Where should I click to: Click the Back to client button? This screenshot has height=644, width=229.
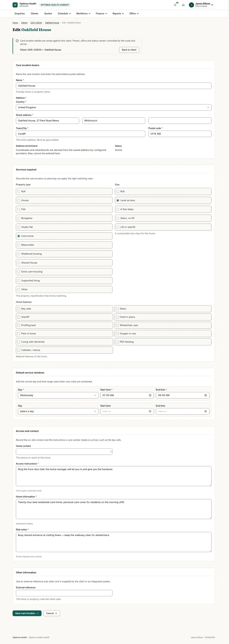129,50
